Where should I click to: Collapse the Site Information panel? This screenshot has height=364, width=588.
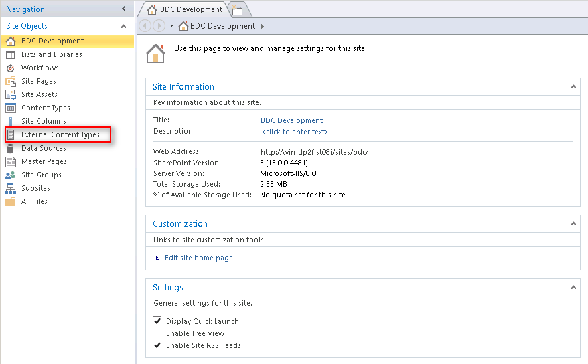coord(573,87)
